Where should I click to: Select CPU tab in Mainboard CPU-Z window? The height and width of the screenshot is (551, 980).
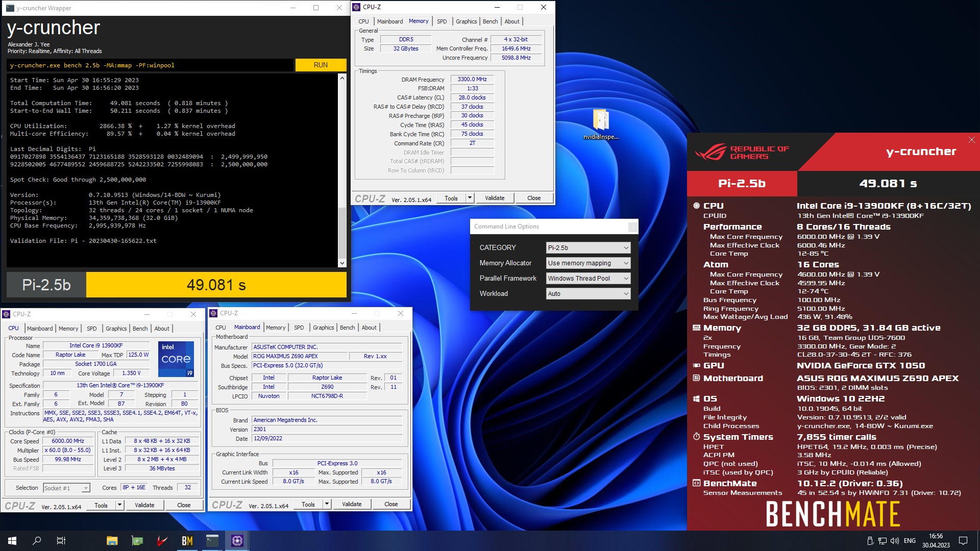point(220,328)
